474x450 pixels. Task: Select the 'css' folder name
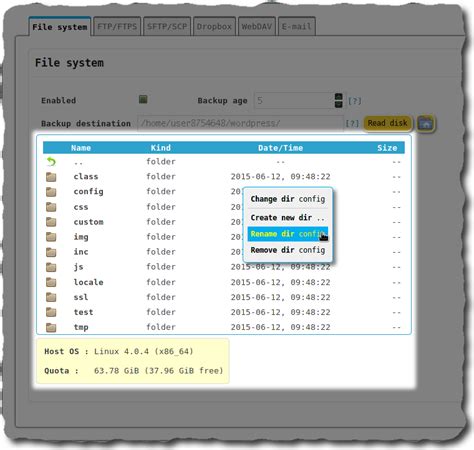pyautogui.click(x=81, y=207)
